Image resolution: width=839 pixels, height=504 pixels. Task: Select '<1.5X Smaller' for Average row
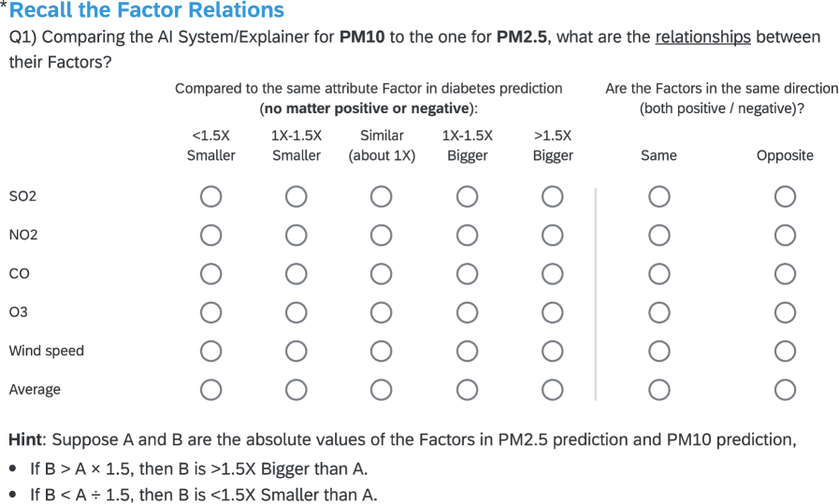(x=210, y=389)
